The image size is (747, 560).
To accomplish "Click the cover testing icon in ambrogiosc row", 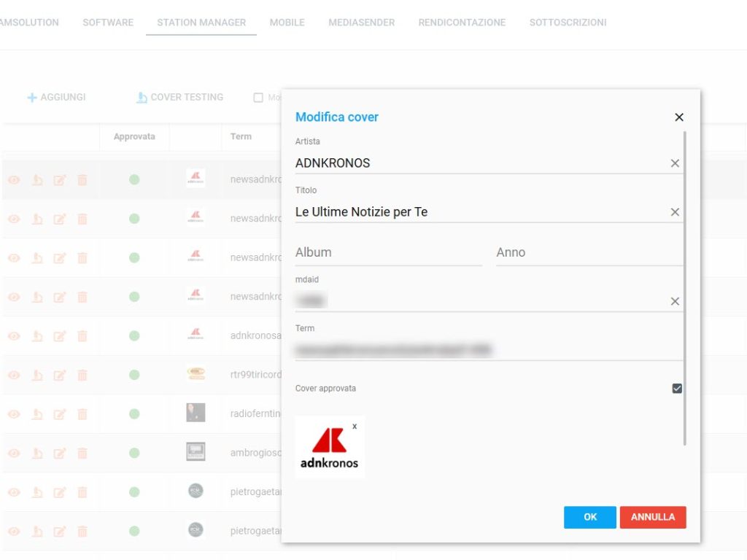I will [37, 454].
